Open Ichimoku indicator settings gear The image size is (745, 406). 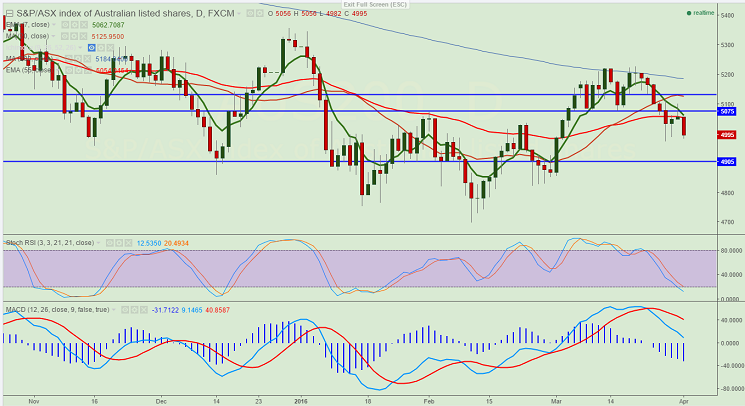click(x=101, y=47)
